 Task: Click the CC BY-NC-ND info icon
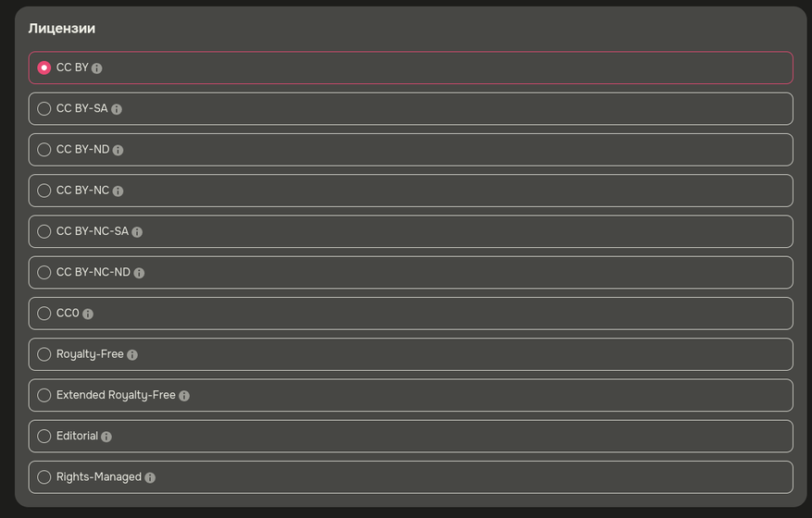pos(139,273)
